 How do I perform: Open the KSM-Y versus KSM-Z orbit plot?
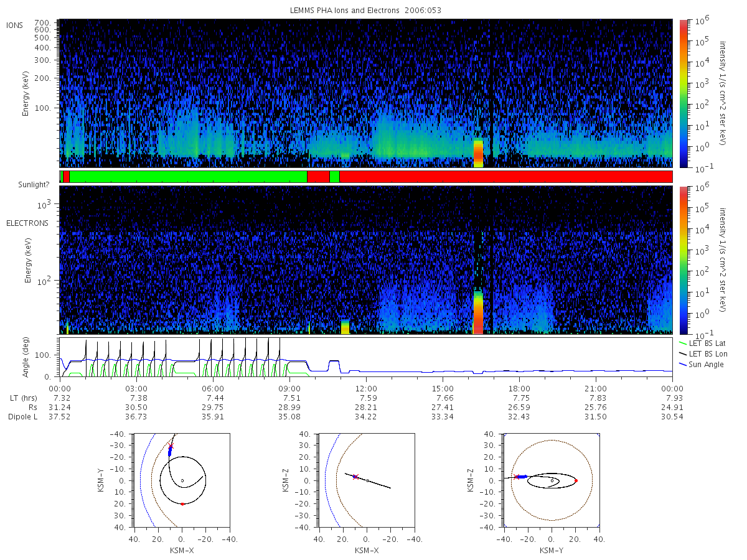[x=551, y=480]
